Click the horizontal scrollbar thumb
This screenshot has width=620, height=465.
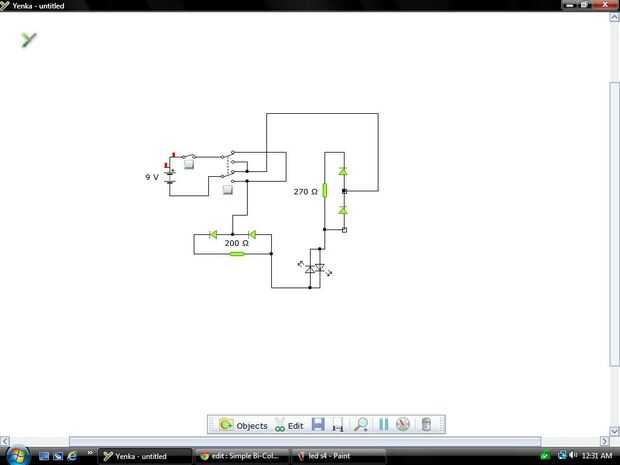click(x=305, y=440)
